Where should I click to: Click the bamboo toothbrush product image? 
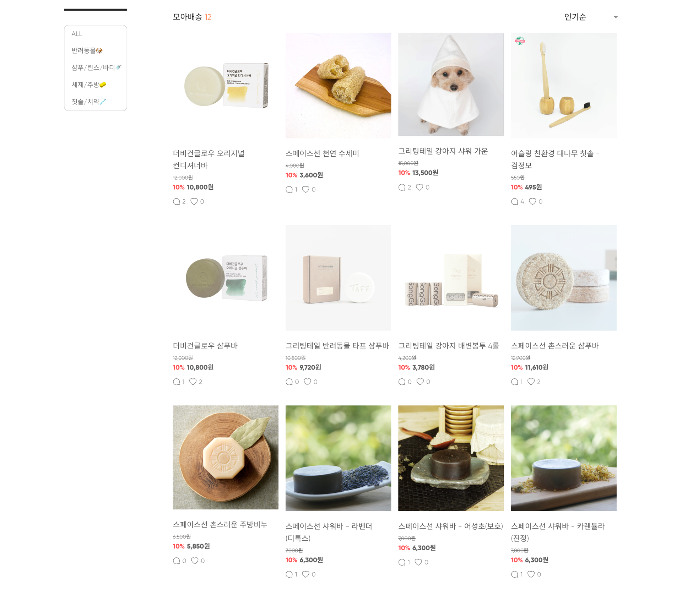(x=564, y=85)
